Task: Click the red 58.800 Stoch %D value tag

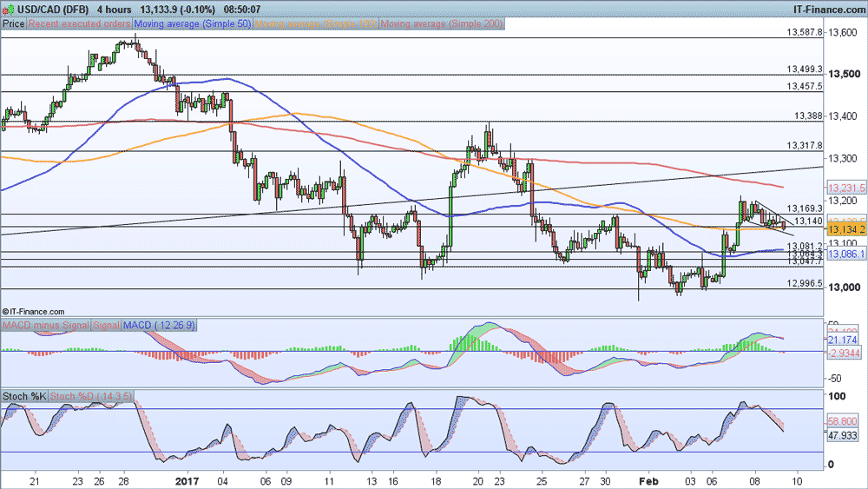Action: tap(843, 421)
